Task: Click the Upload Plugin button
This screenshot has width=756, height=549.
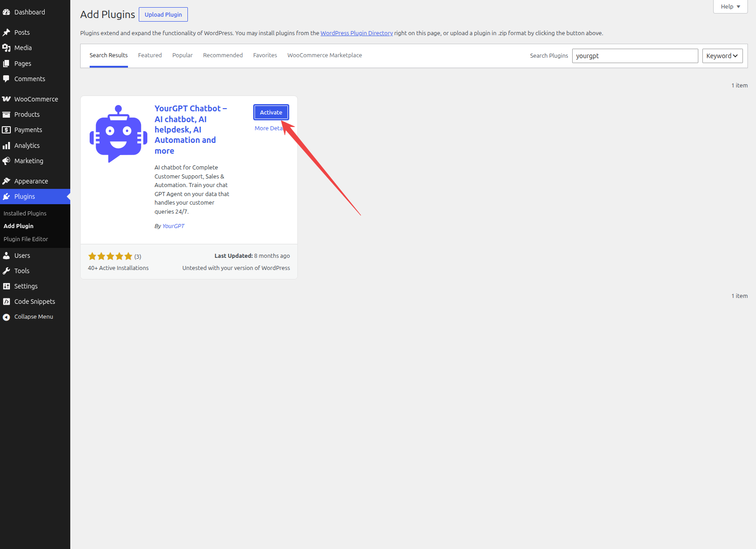Action: coord(163,14)
